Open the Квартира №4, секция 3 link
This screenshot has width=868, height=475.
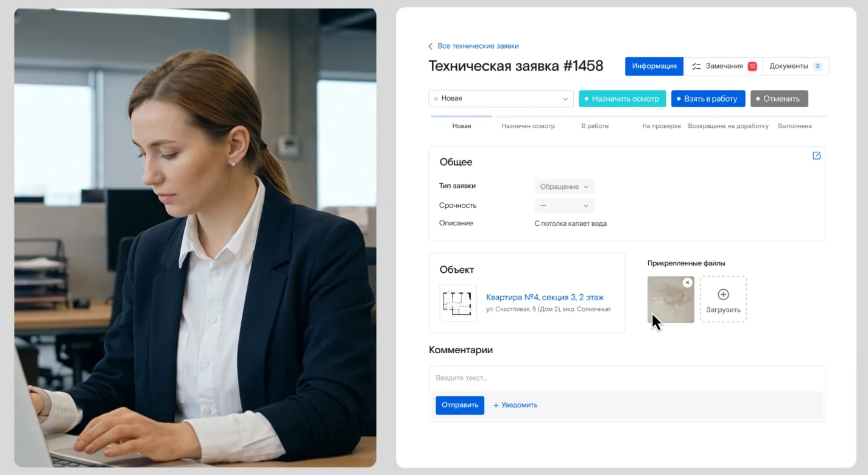(545, 298)
